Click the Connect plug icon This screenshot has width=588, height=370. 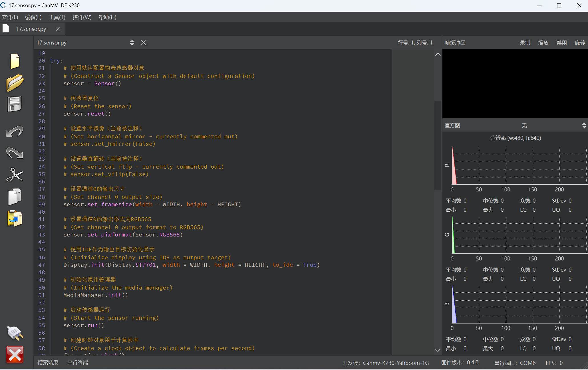tap(15, 333)
